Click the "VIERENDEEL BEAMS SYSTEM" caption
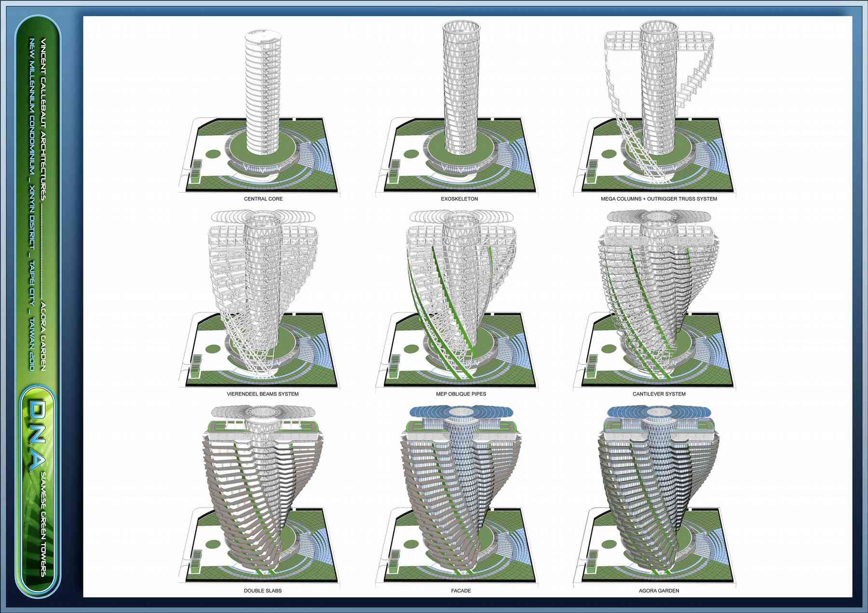This screenshot has height=613, width=868. (263, 394)
